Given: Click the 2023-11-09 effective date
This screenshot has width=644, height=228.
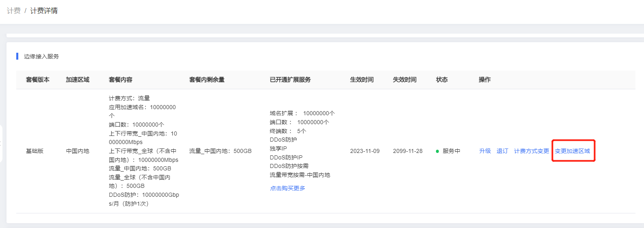Looking at the screenshot, I should pyautogui.click(x=365, y=151).
